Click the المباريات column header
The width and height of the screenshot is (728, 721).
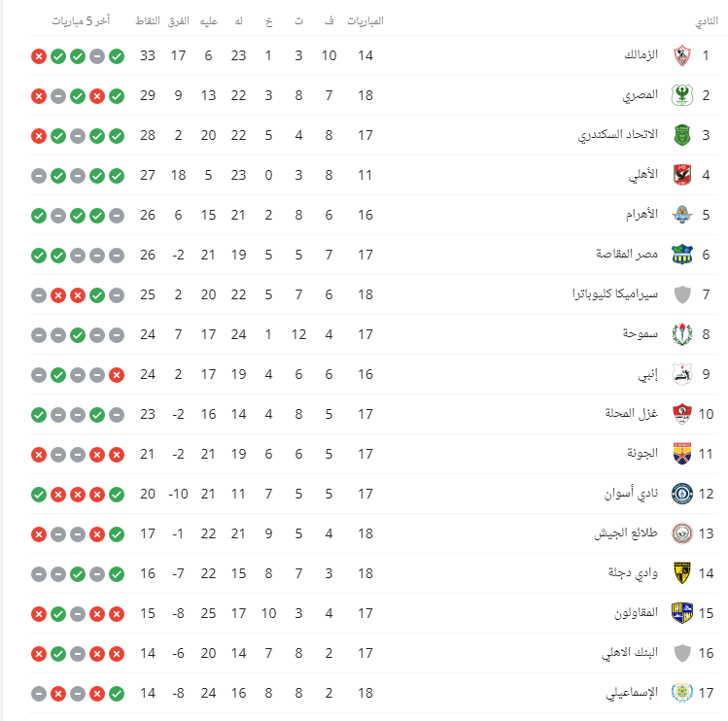[x=365, y=21]
